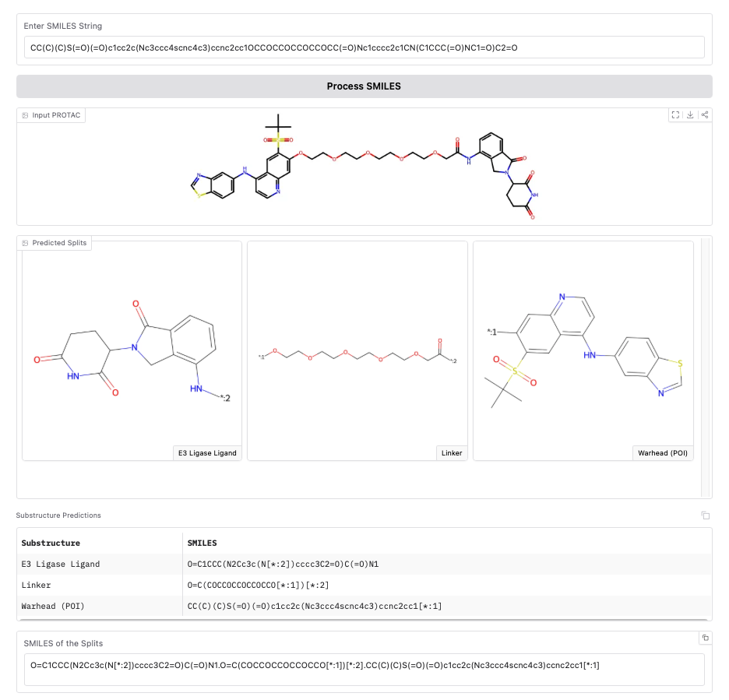Screen dimensions: 729x700
Task: Click the Input PROTAC label
Action: click(56, 115)
